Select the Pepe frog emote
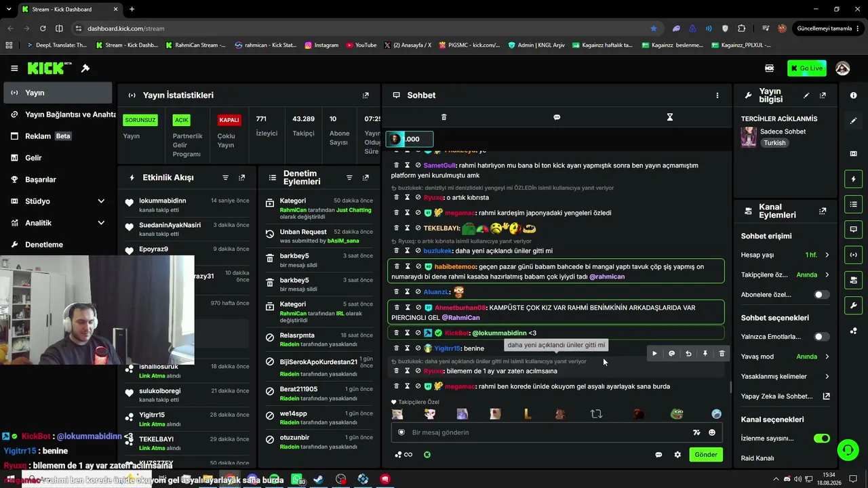This screenshot has height=488, width=868. coord(676,413)
